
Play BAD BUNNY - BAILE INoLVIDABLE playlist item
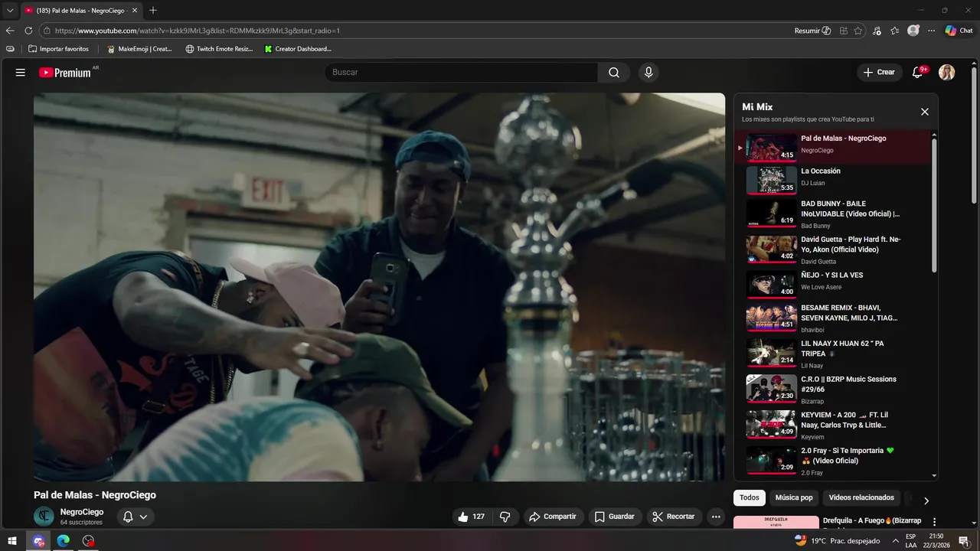(834, 214)
